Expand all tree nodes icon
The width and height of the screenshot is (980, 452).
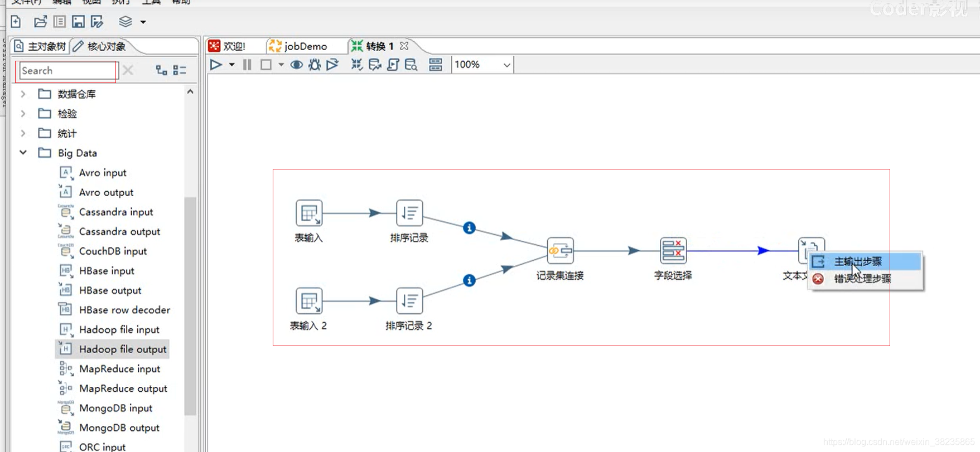[x=161, y=70]
